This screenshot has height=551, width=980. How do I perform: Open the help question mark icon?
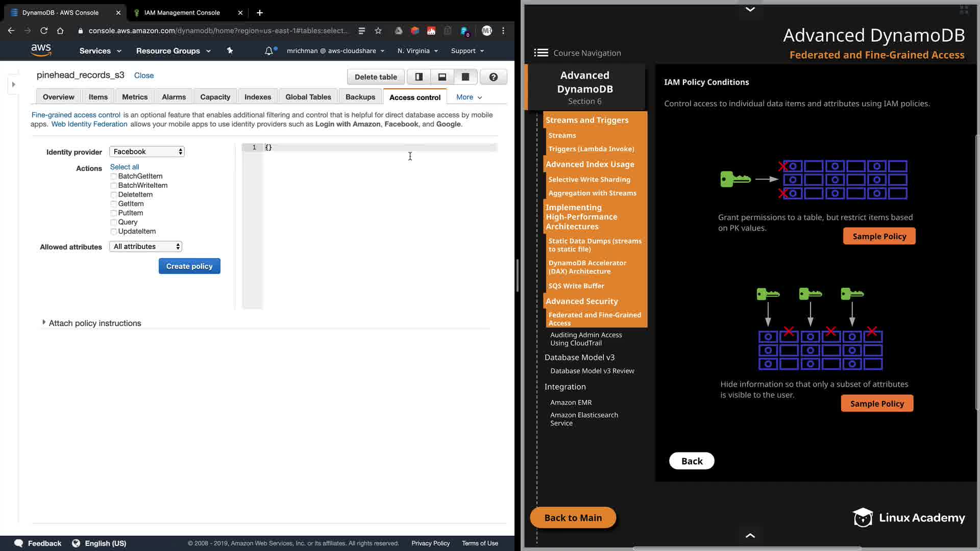(493, 77)
